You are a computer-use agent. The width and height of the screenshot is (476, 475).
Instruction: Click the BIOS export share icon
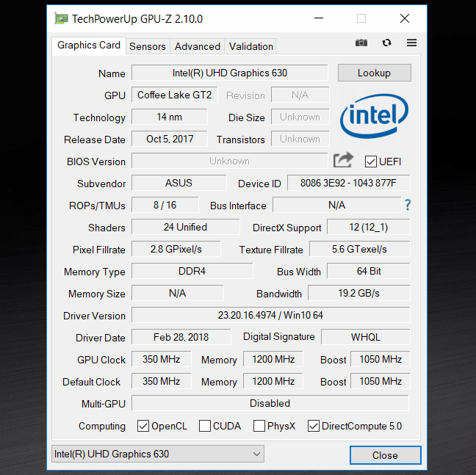point(343,160)
